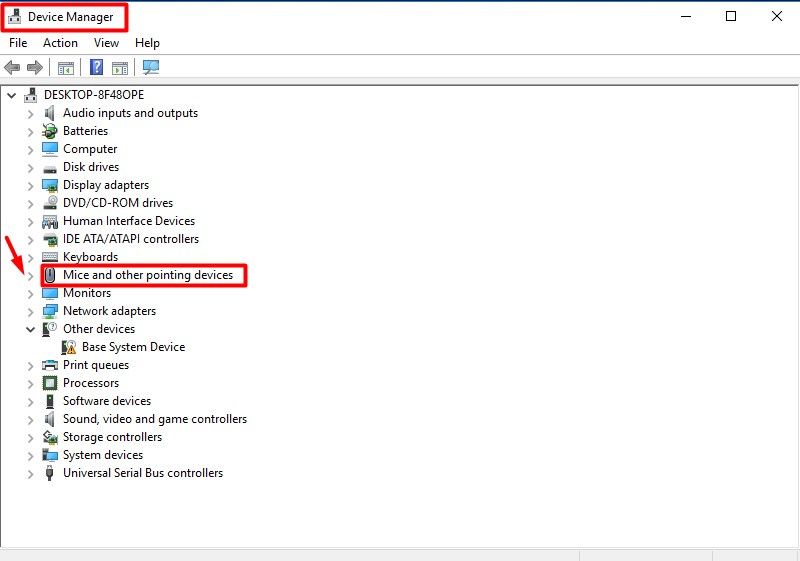Image resolution: width=800 pixels, height=561 pixels.
Task: Open the View menu
Action: click(x=106, y=43)
